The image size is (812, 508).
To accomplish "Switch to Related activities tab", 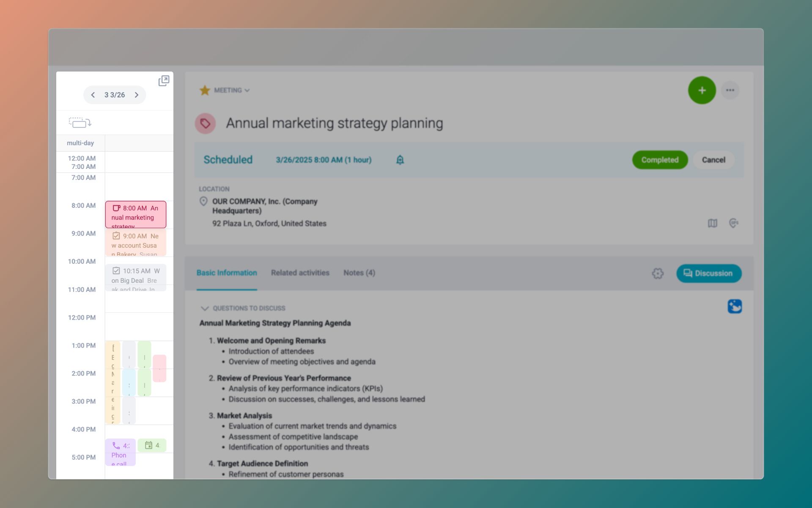I will pos(300,273).
